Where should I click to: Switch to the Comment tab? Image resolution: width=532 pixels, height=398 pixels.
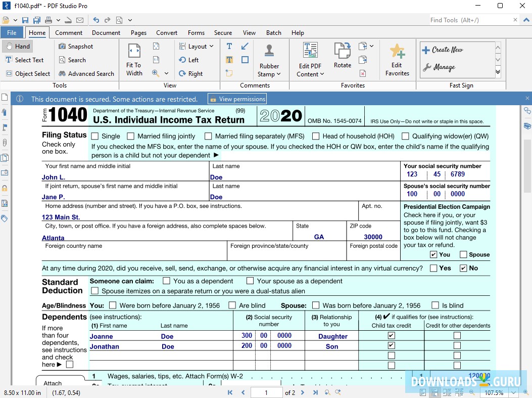(x=69, y=32)
